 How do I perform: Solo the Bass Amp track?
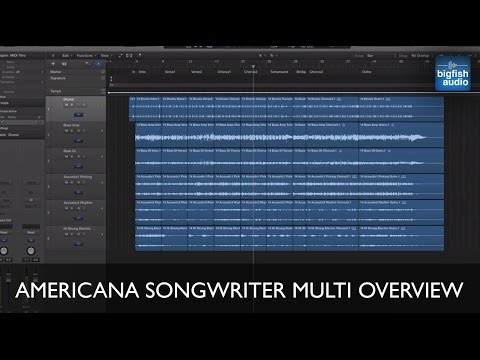pos(72,131)
